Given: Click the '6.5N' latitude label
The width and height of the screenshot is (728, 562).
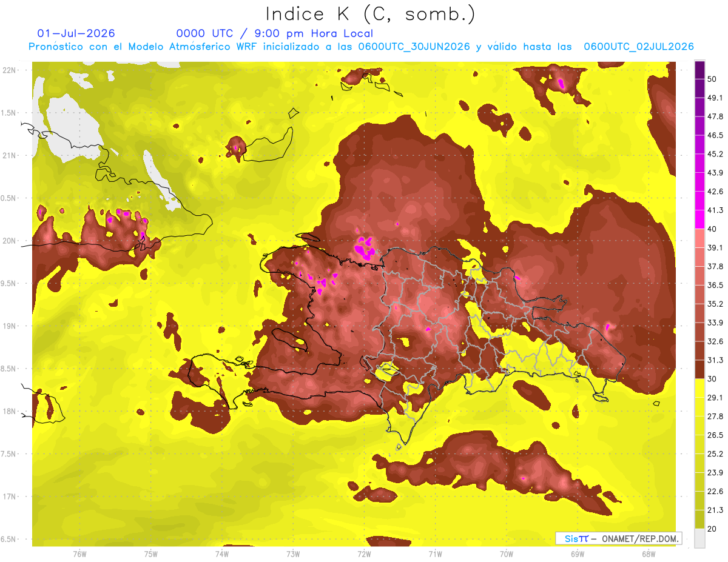Looking at the screenshot, I should [x=8, y=539].
